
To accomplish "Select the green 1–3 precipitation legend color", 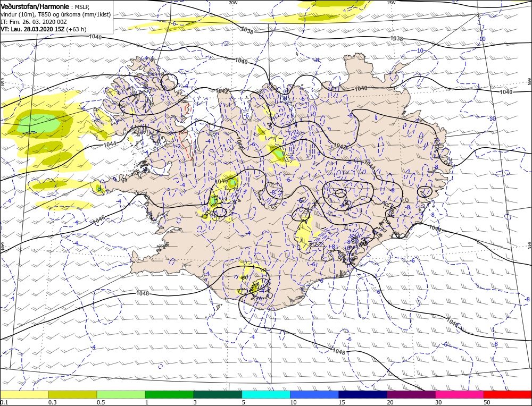I will pyautogui.click(x=169, y=394).
